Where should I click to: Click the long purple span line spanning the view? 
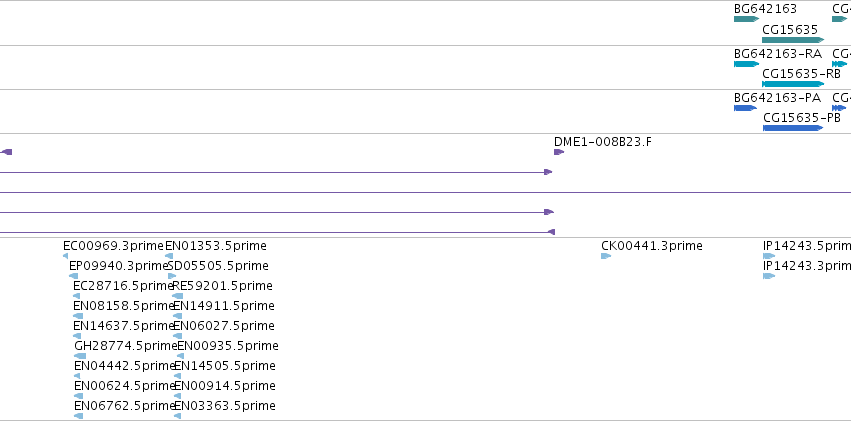(x=426, y=192)
